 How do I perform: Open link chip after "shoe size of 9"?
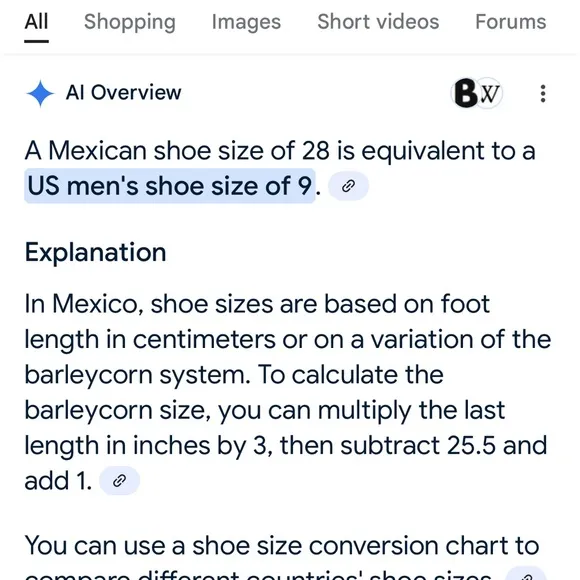point(348,186)
